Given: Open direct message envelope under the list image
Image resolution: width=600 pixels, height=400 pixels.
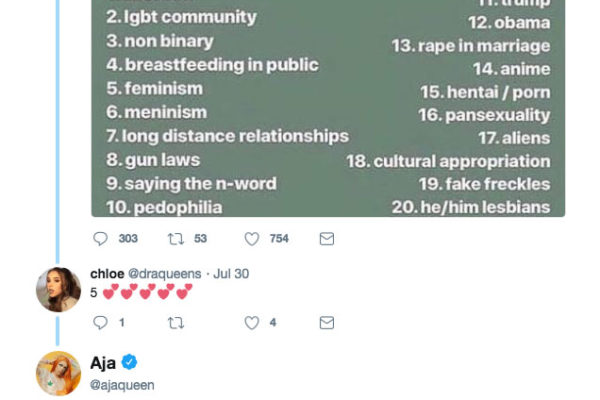Looking at the screenshot, I should coord(326,239).
